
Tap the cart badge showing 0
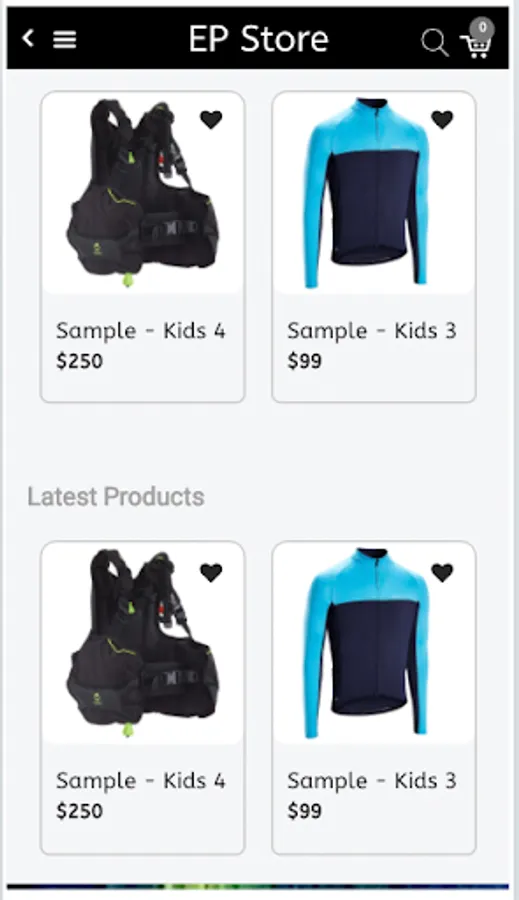[x=482, y=28]
